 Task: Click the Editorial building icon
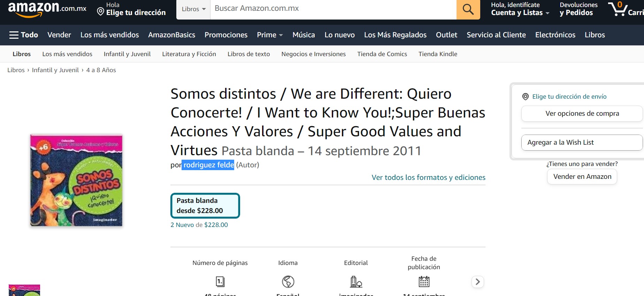tap(356, 281)
